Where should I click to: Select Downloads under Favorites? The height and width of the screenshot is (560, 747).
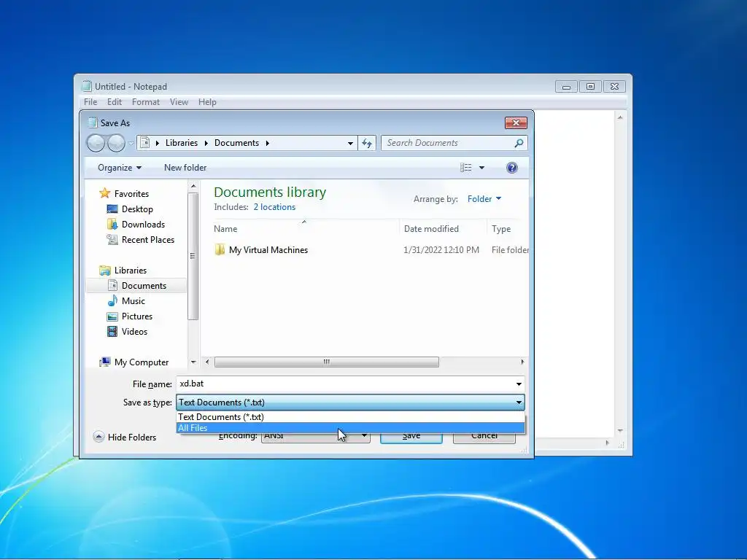[144, 225]
